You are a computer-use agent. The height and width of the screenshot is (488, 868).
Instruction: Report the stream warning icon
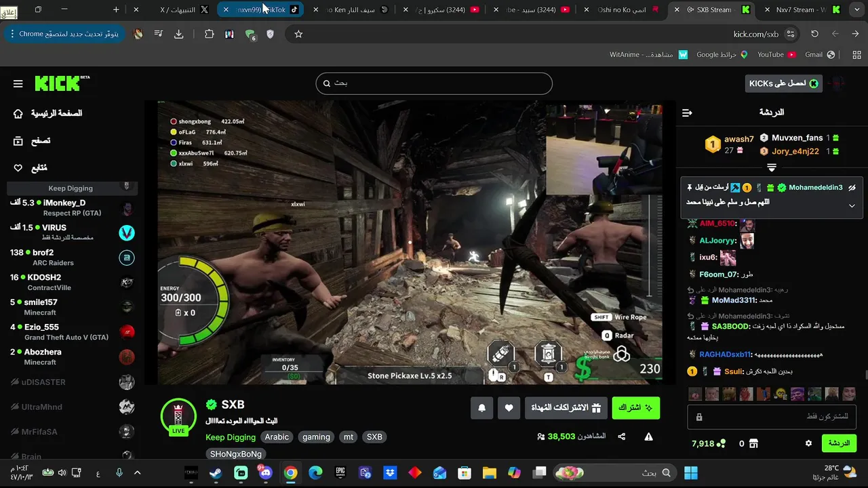point(649,437)
